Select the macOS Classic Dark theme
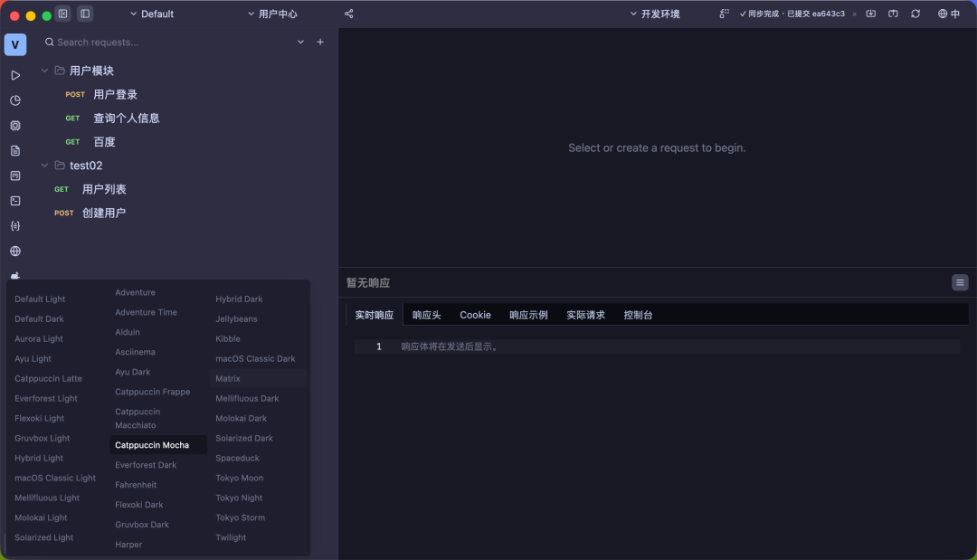977x560 pixels. click(255, 359)
